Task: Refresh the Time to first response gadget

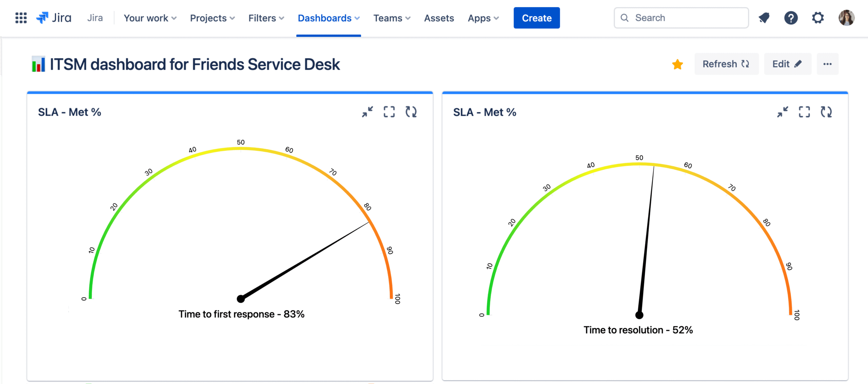Action: tap(411, 112)
